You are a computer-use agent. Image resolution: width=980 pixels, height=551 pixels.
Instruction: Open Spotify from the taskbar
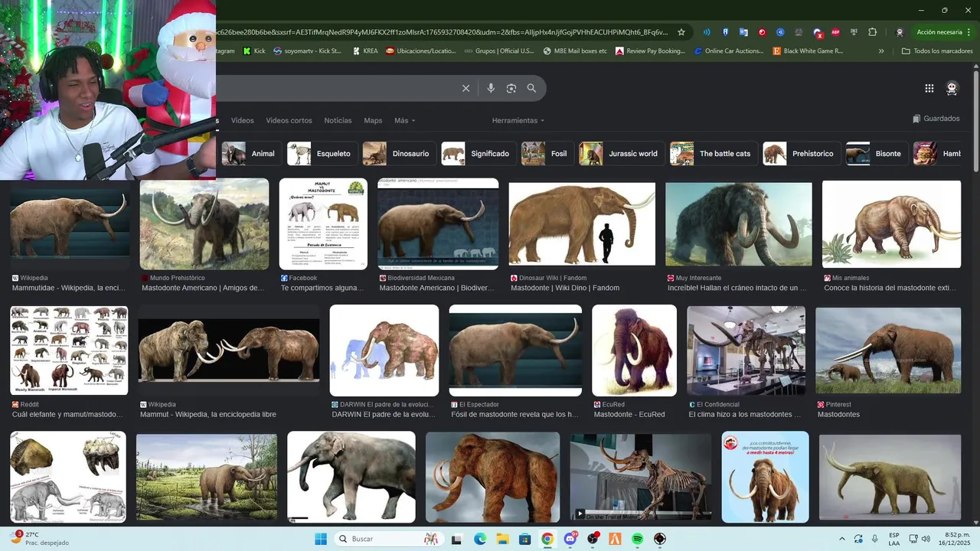point(638,539)
